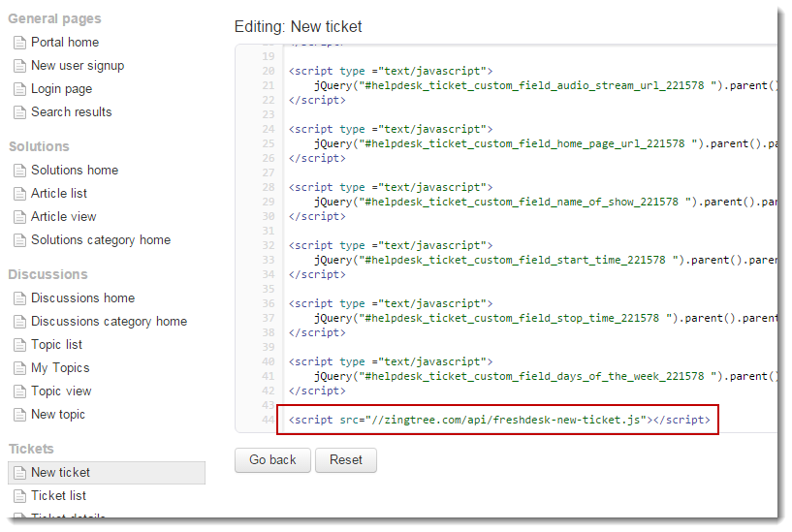Click the days_of_the_week jQuery code line
This screenshot has width=792, height=532.
(547, 377)
